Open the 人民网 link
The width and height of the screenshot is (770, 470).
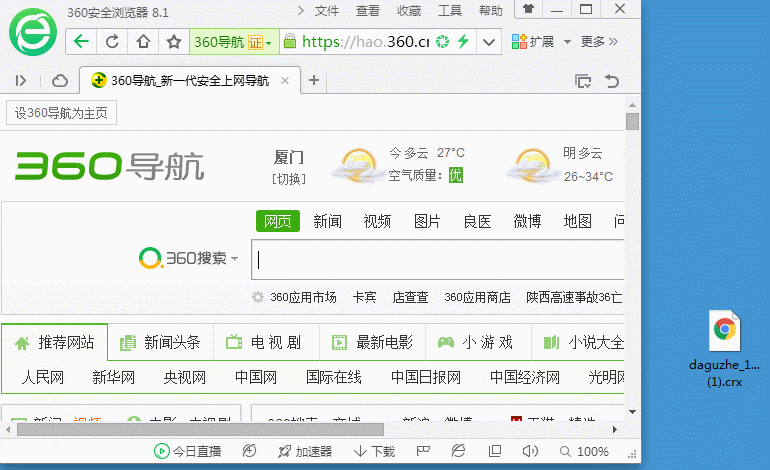tap(43, 377)
